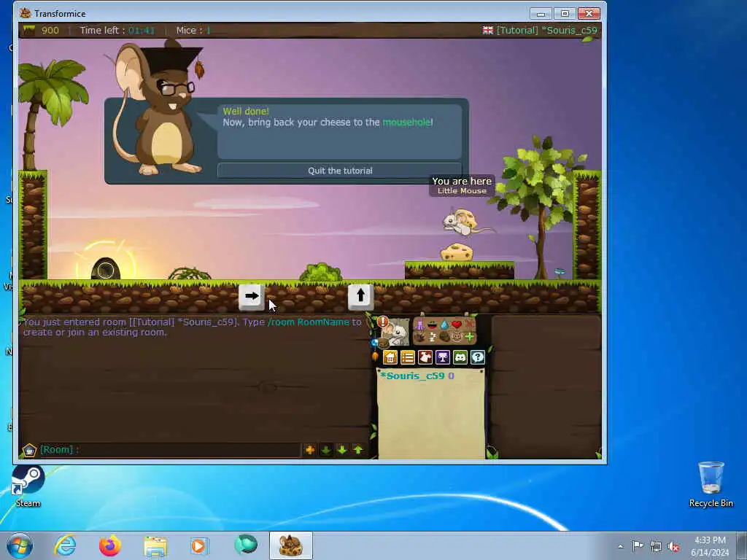Select the smiley face emote icon
The image size is (747, 560).
pos(457,337)
